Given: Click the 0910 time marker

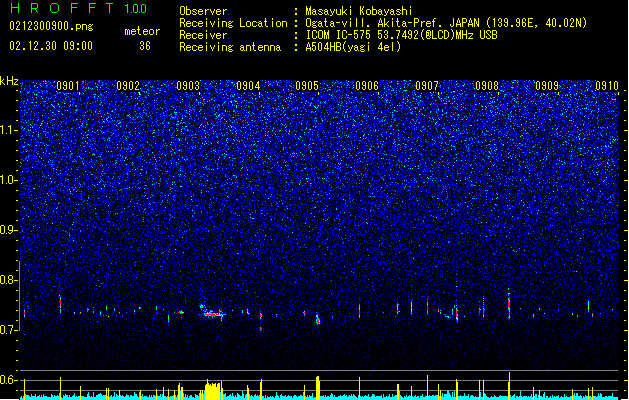Looking at the screenshot, I should tap(607, 86).
